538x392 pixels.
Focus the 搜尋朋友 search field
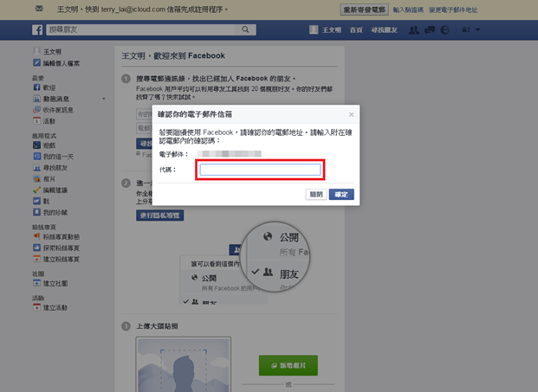click(142, 29)
